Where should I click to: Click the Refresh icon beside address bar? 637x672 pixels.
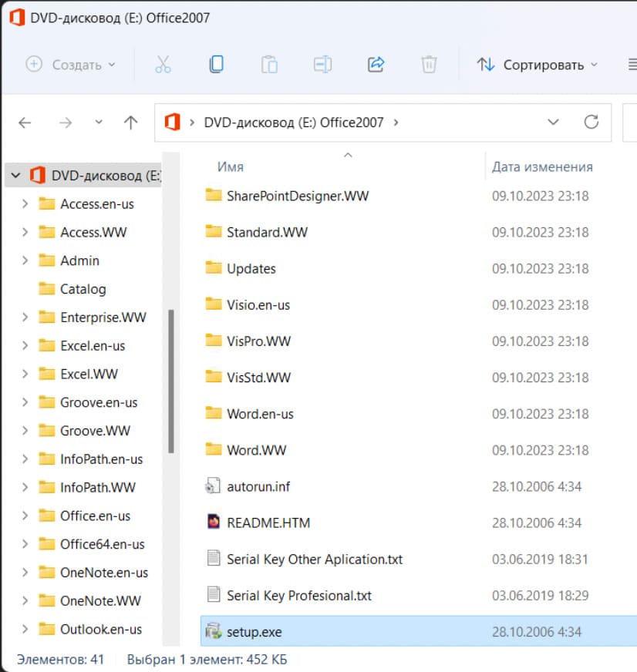pos(591,122)
